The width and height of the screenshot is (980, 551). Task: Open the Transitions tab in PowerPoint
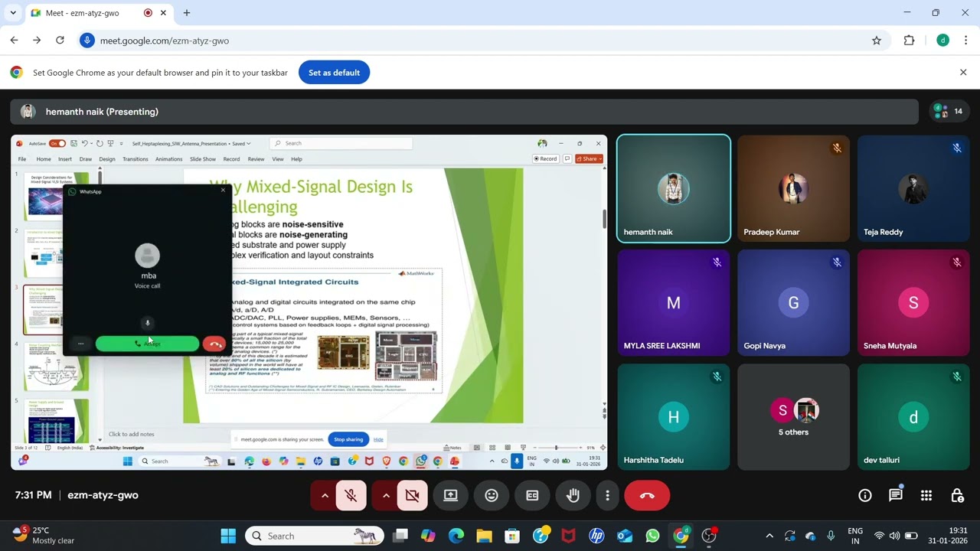(136, 159)
